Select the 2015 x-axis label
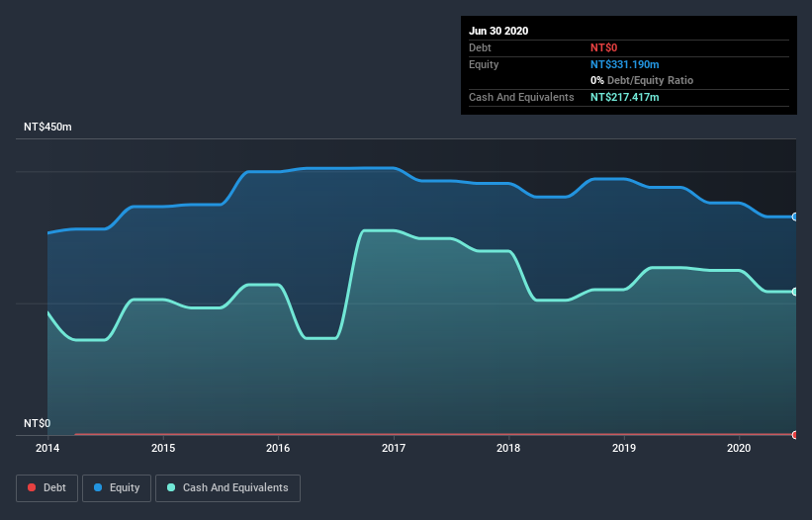This screenshot has height=520, width=812. click(163, 448)
